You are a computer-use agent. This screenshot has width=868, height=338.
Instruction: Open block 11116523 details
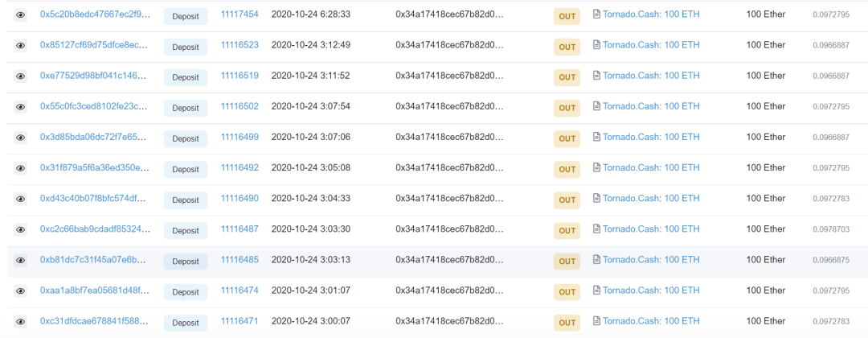(240, 45)
